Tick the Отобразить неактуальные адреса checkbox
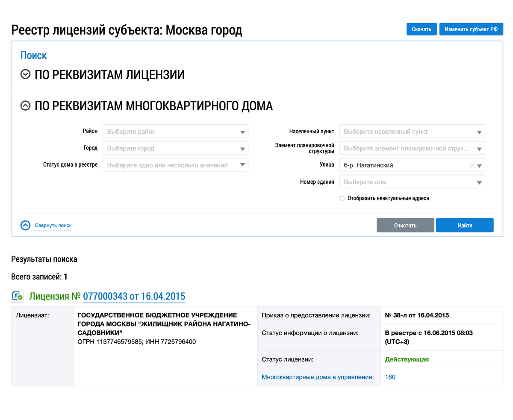 click(342, 198)
